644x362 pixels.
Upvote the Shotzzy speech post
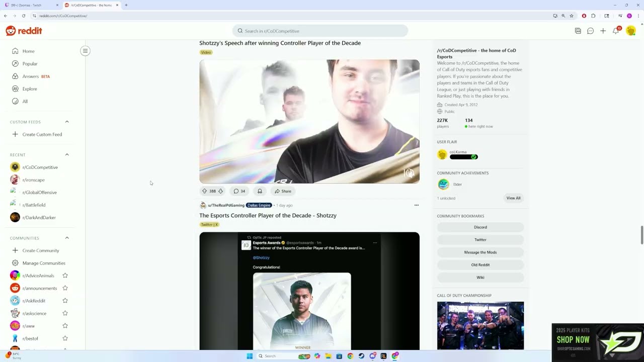point(204,191)
